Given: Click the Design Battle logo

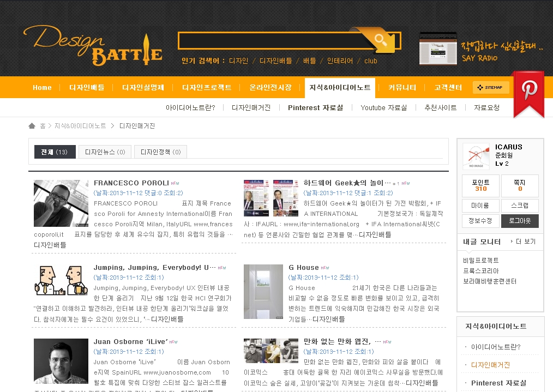Looking at the screenshot, I should [93, 45].
